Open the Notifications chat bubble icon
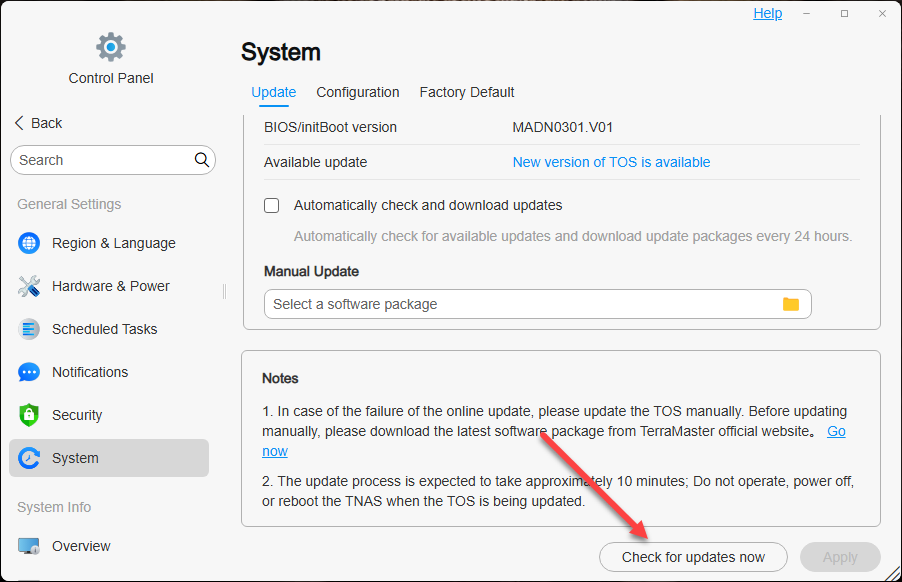This screenshot has width=902, height=582. point(30,372)
